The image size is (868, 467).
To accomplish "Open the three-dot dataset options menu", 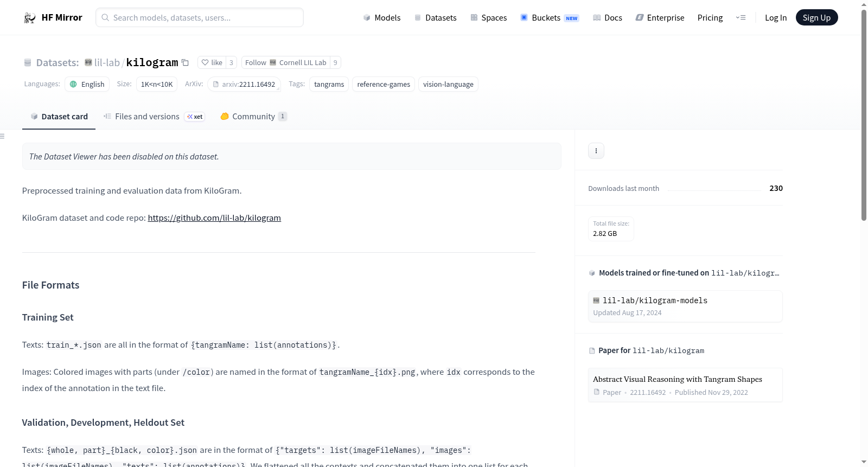I will [596, 151].
